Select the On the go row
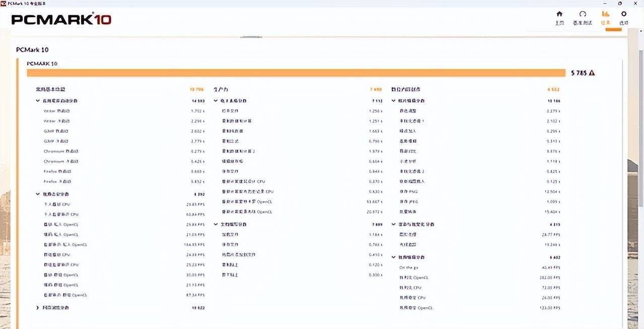644x329 pixels. point(480,267)
